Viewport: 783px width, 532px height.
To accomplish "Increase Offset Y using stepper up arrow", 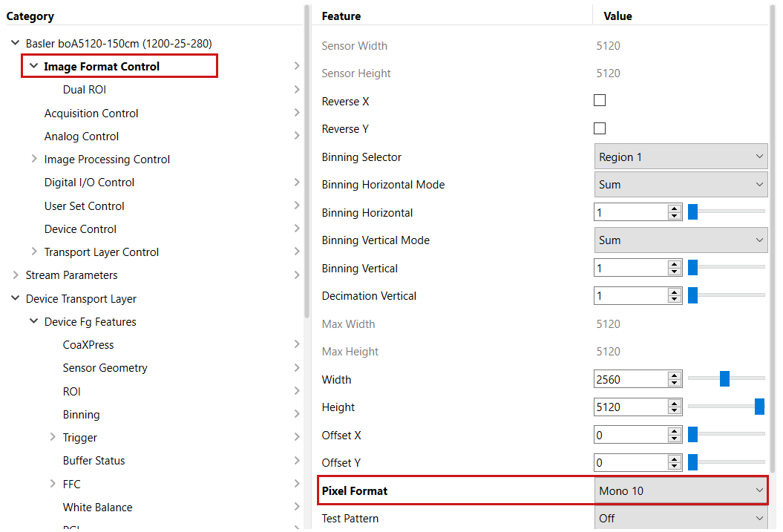I will click(x=675, y=458).
